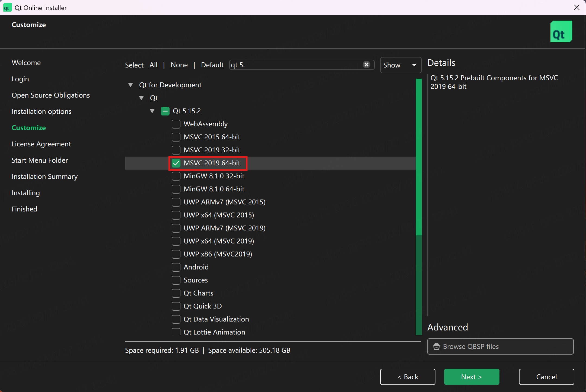Select the Android row label
This screenshot has width=586, height=392.
coord(196,267)
